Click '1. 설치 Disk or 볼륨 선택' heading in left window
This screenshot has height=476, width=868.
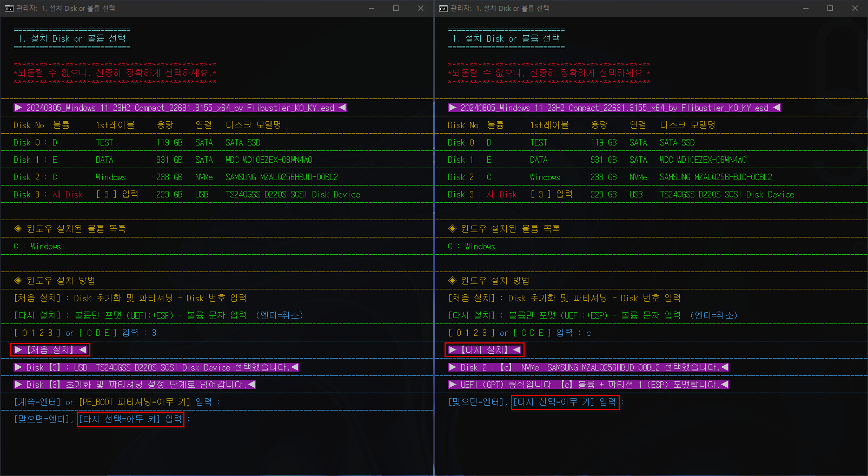72,38
